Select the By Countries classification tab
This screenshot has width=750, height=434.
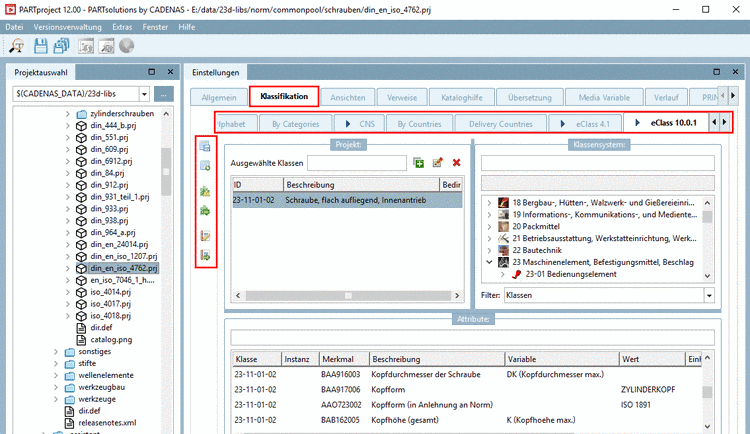point(419,124)
